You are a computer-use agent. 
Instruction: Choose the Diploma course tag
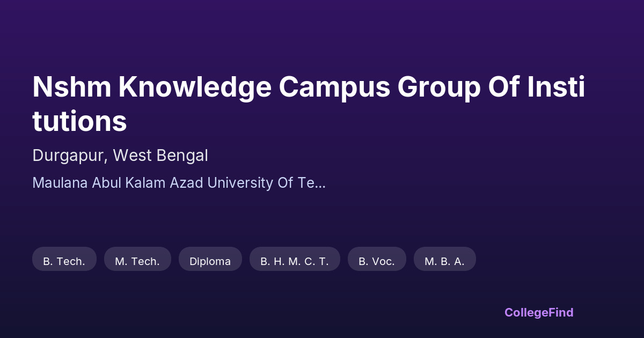pos(210,261)
